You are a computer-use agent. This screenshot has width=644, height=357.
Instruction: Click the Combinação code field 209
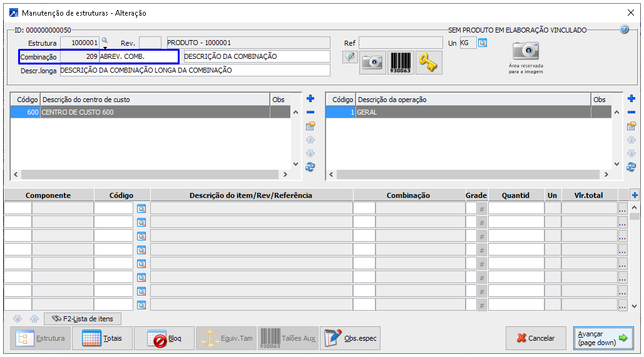pyautogui.click(x=79, y=57)
